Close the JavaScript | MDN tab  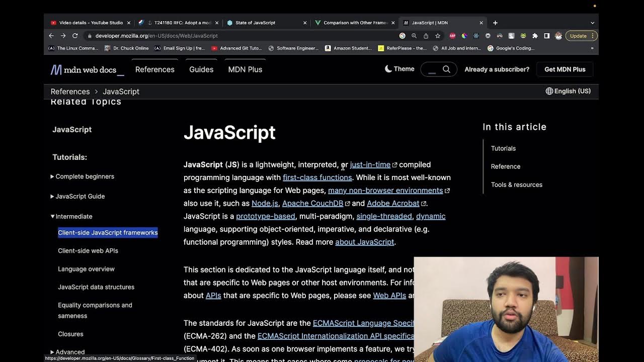481,23
